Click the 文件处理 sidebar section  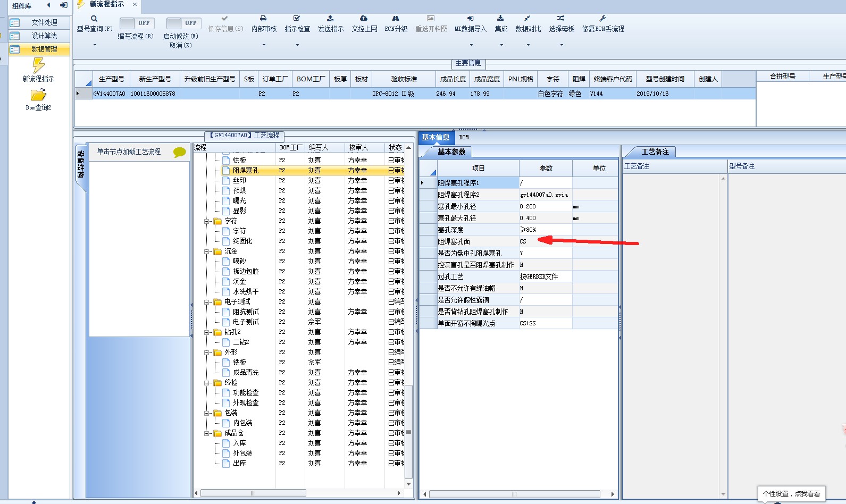[39, 22]
